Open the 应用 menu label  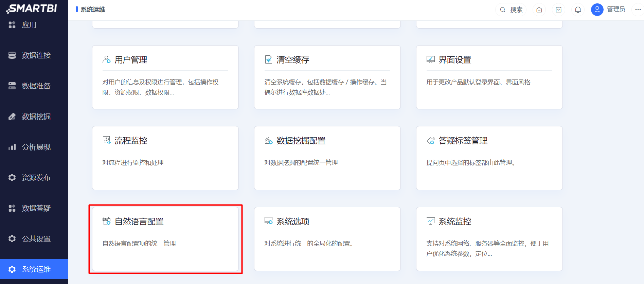(x=29, y=25)
